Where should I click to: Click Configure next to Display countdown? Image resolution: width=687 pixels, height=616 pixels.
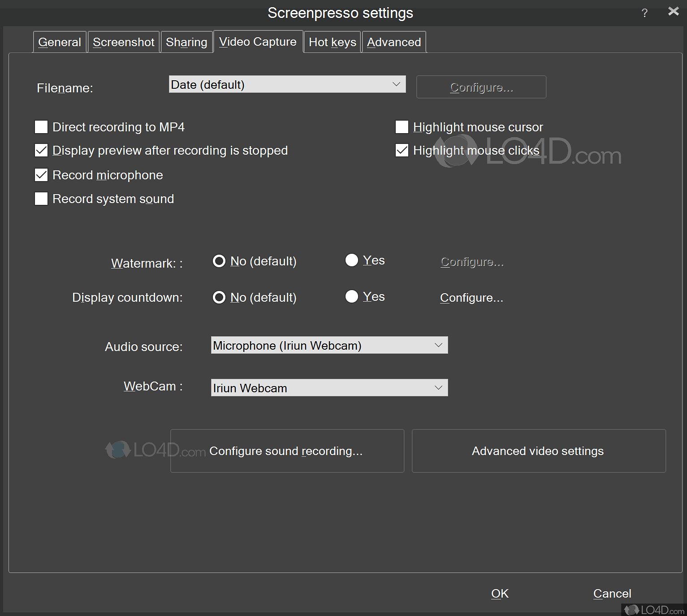tap(471, 297)
